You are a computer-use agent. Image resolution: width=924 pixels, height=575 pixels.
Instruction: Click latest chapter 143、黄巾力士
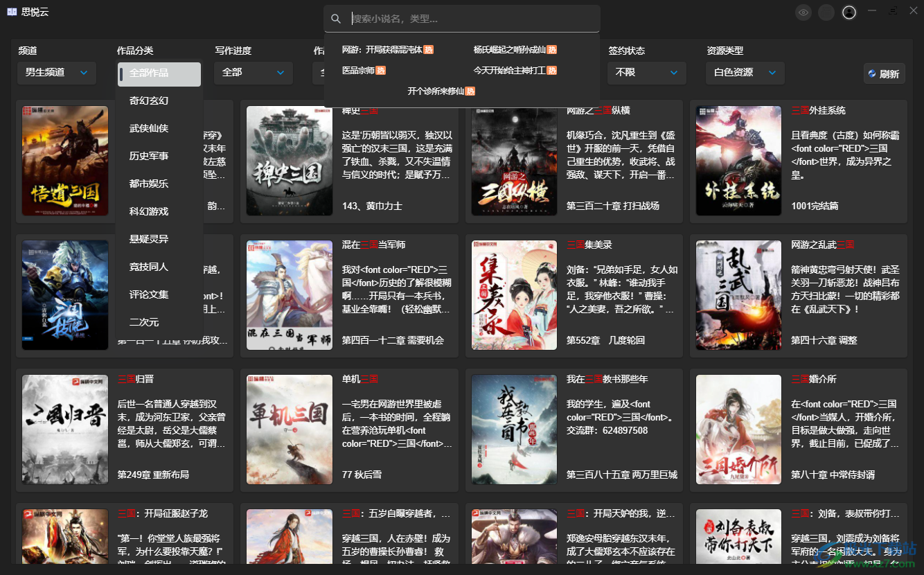point(372,206)
